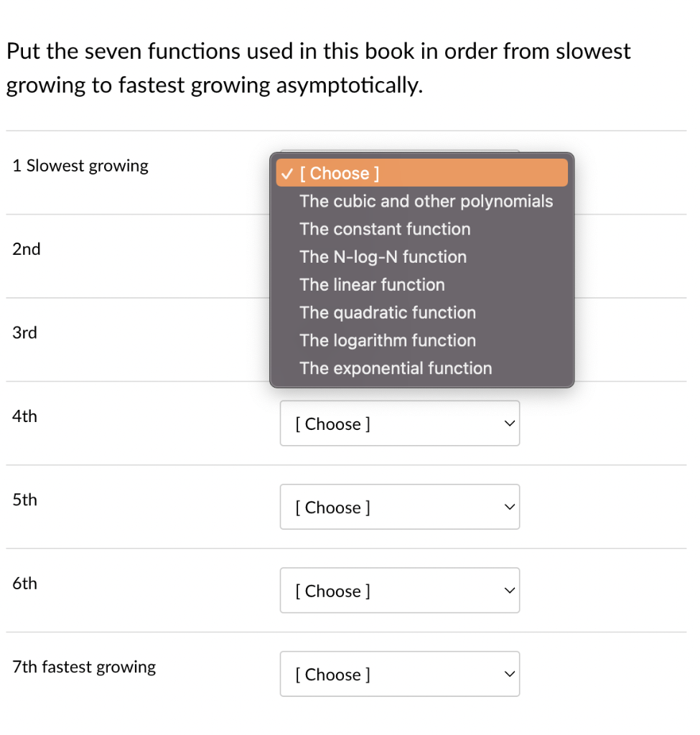700x735 pixels.
Task: Open the dropdown for the 4th position
Action: pos(399,423)
